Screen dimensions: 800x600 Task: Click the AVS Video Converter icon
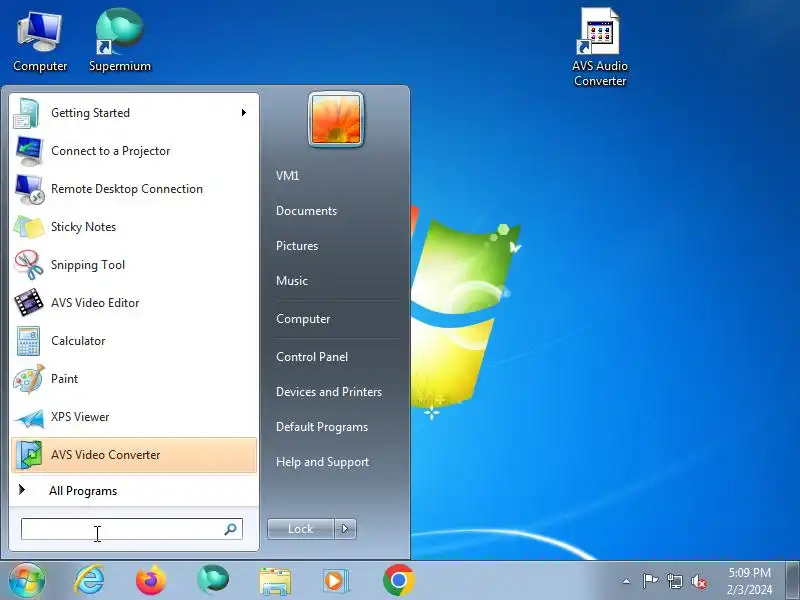click(x=29, y=455)
